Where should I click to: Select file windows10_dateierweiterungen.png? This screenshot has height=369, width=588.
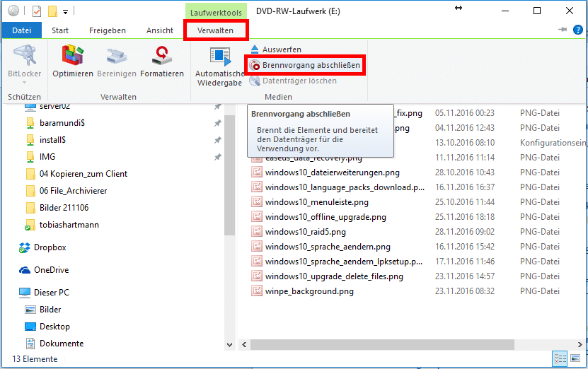pyautogui.click(x=333, y=172)
